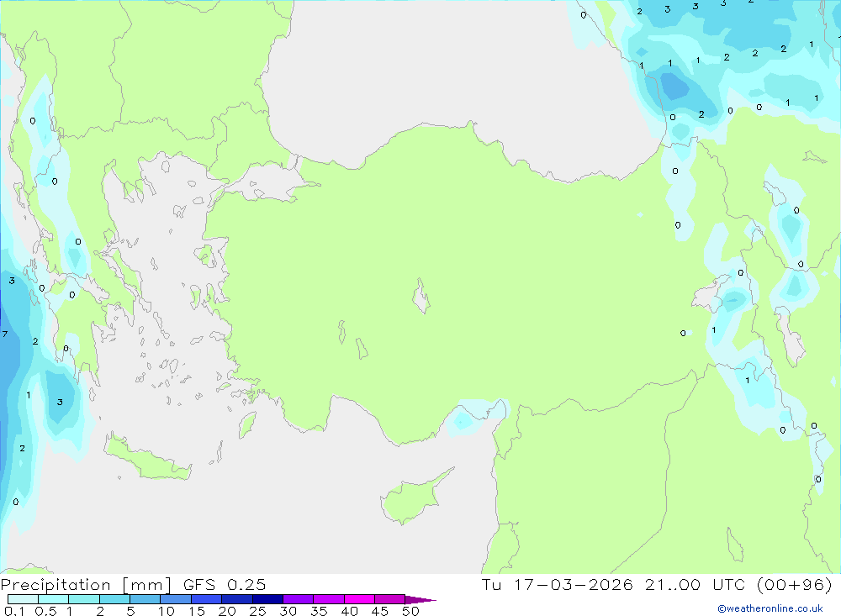841x616 pixels.
Task: Click the 20–25 mm dark blue swatch
Action: (236, 599)
